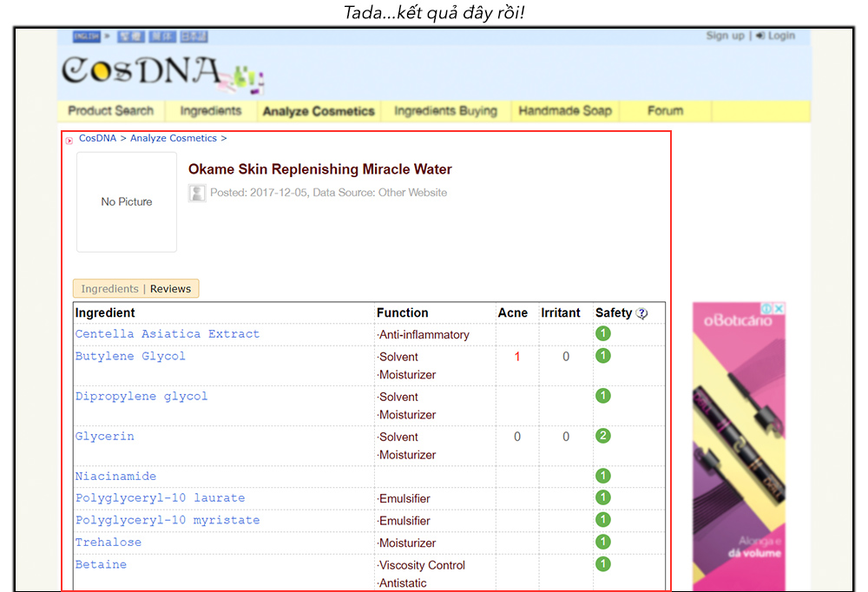Click safety badge for Polyglyceryl-10 laurate

603,497
